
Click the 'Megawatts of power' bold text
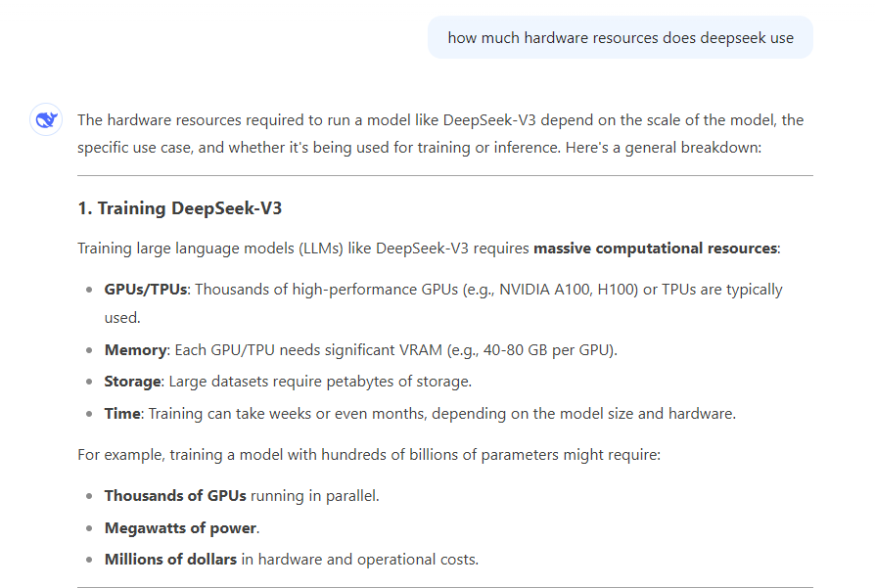[180, 527]
